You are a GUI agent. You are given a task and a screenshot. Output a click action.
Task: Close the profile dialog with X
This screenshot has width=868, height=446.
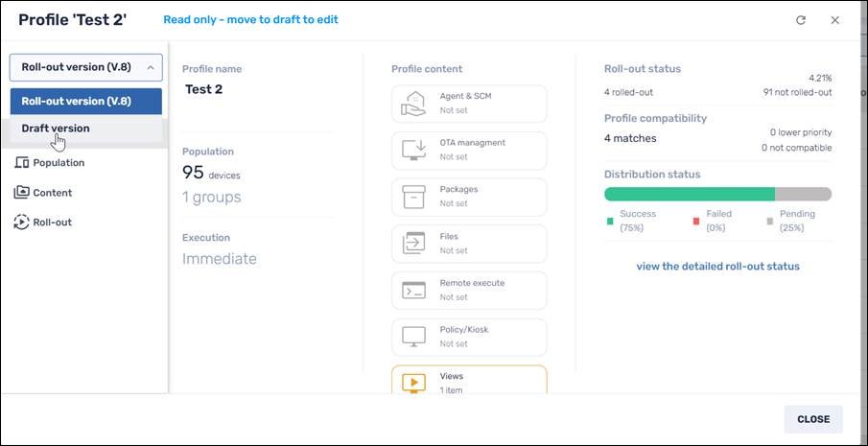tap(835, 20)
